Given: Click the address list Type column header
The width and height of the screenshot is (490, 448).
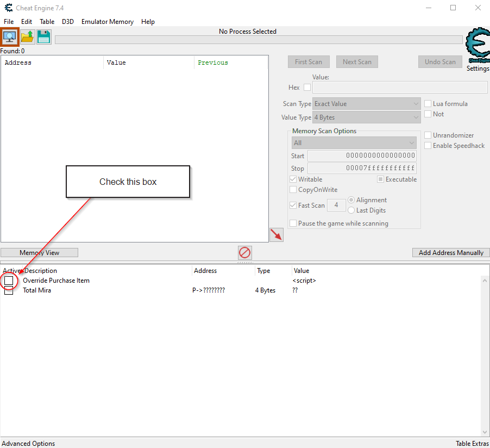Looking at the screenshot, I should point(273,271).
